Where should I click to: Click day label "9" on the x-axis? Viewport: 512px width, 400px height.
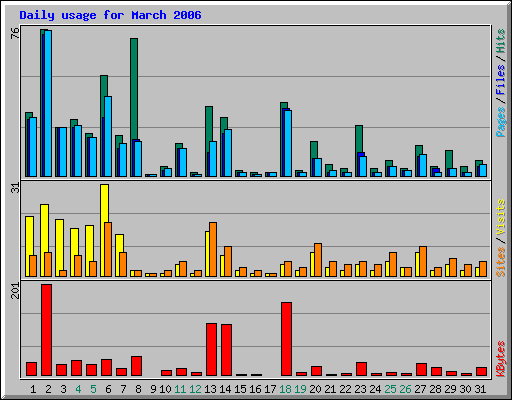pyautogui.click(x=153, y=389)
